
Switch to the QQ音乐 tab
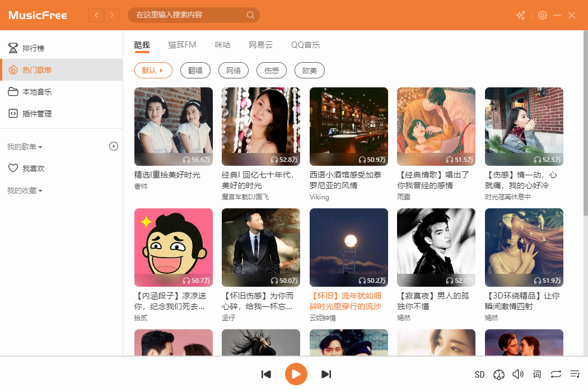pyautogui.click(x=306, y=45)
